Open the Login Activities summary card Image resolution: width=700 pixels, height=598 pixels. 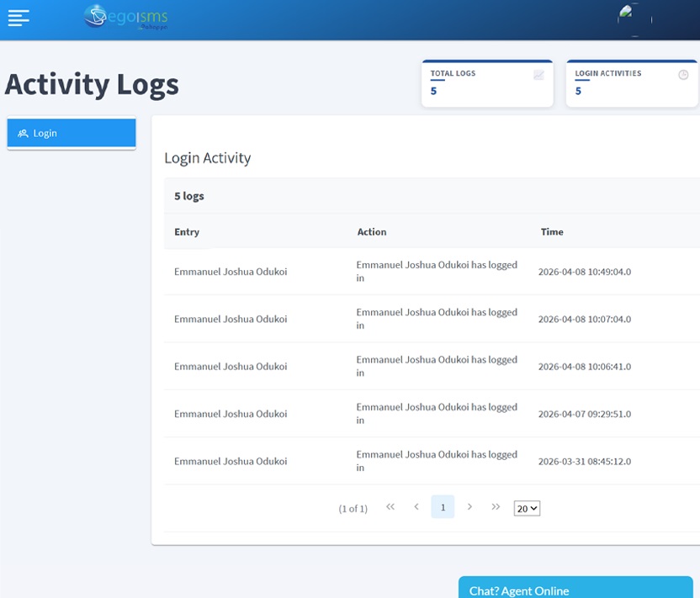coord(631,84)
